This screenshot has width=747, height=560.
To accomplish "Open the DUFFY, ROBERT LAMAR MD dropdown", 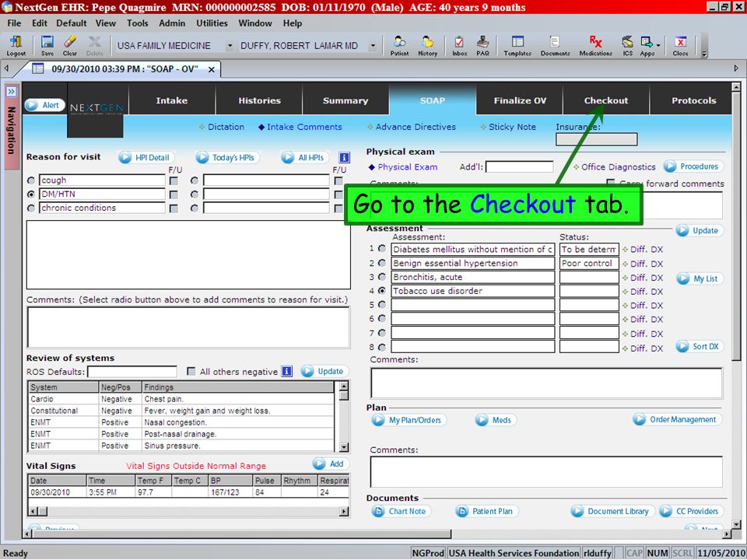I will [373, 46].
